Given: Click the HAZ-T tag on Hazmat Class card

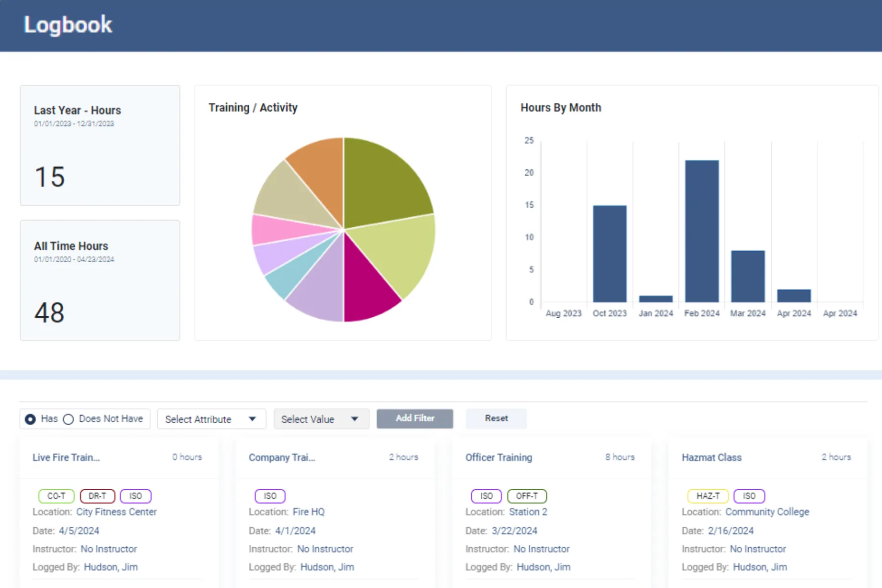Looking at the screenshot, I should coord(708,496).
